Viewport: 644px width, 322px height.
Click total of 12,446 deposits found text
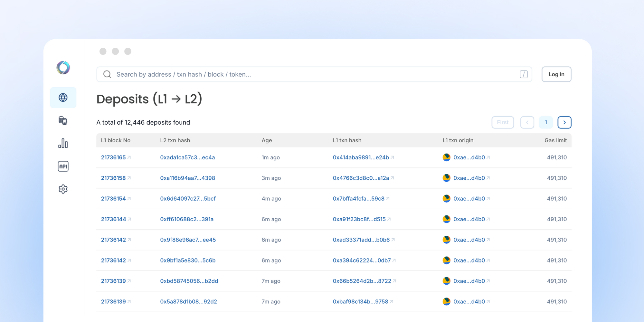point(143,122)
